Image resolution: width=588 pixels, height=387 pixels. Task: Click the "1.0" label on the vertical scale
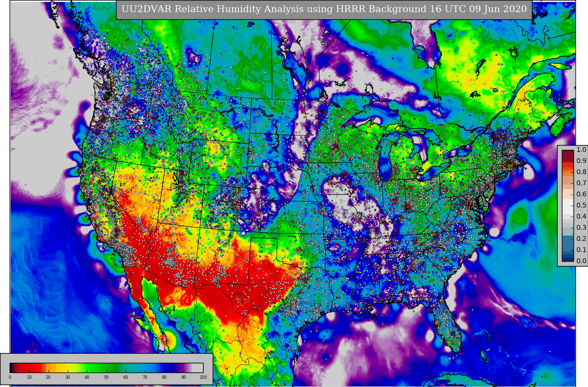click(581, 150)
